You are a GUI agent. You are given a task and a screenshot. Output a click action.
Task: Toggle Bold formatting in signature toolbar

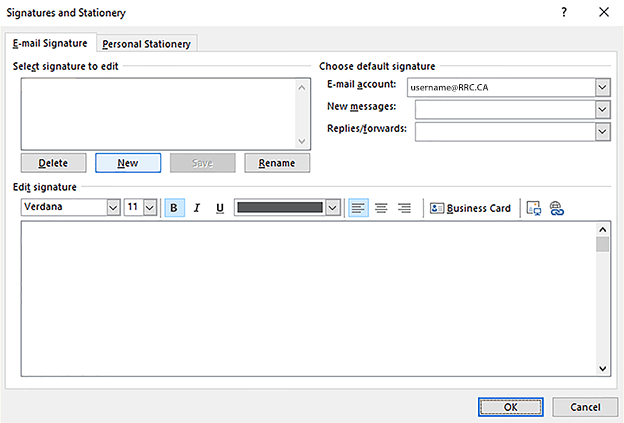pos(174,208)
